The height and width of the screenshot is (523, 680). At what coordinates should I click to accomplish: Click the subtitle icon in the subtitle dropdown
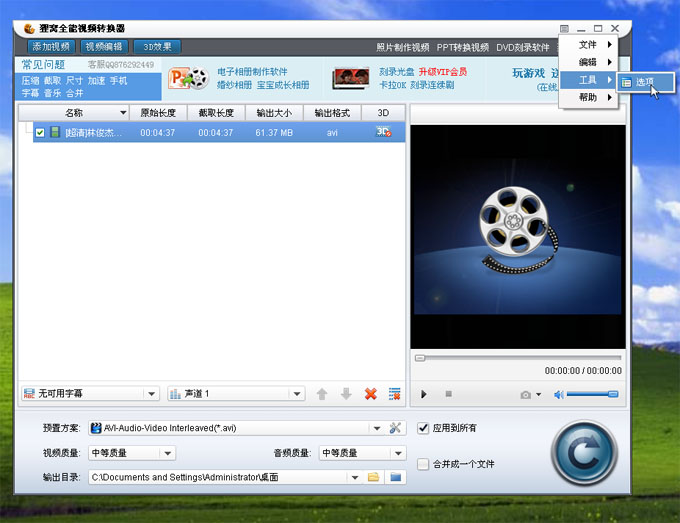coord(29,393)
